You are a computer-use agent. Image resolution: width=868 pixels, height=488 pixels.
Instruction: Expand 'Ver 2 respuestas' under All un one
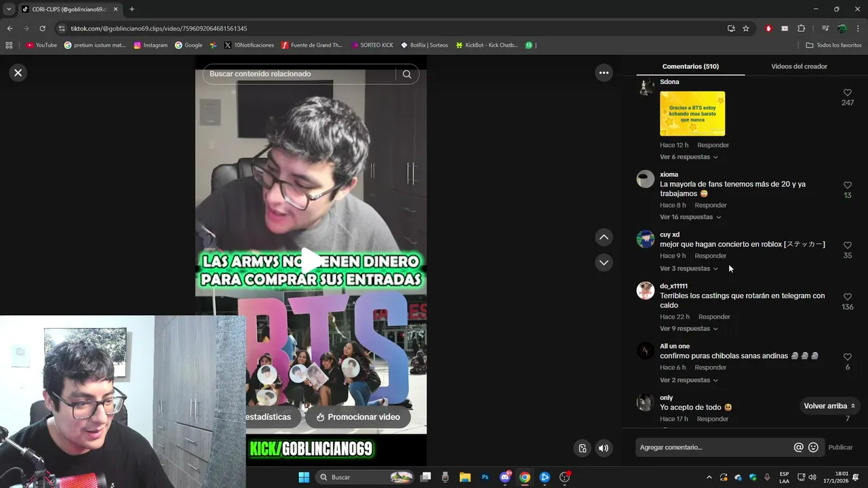pyautogui.click(x=688, y=380)
